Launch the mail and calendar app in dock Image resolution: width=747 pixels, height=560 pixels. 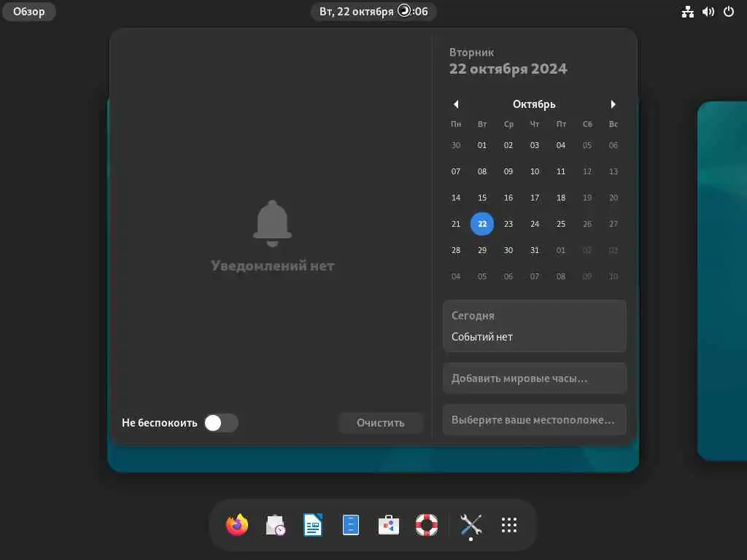pyautogui.click(x=275, y=525)
